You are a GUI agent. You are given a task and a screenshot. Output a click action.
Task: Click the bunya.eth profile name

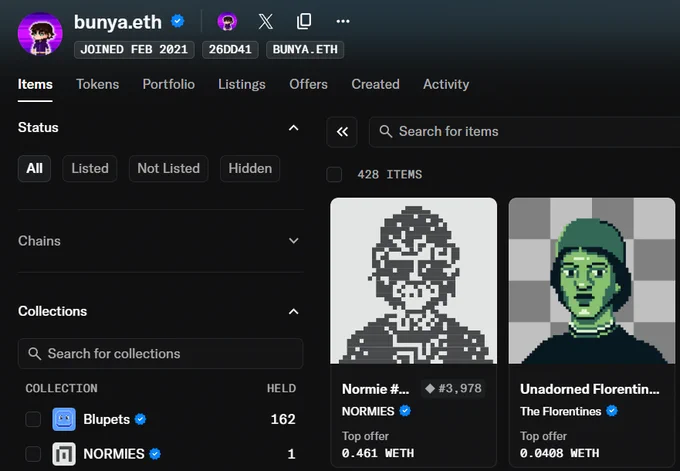click(x=118, y=22)
